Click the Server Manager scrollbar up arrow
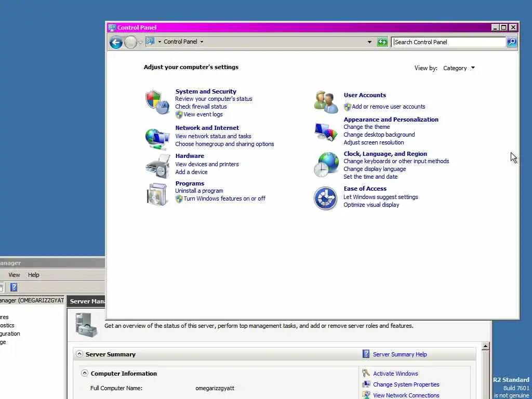 (486, 346)
